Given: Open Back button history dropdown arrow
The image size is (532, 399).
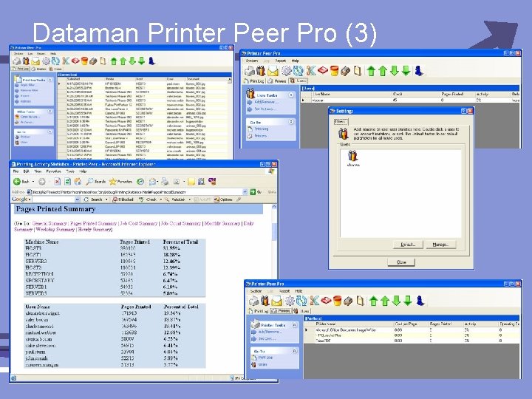Looking at the screenshot, I should pyautogui.click(x=33, y=182).
